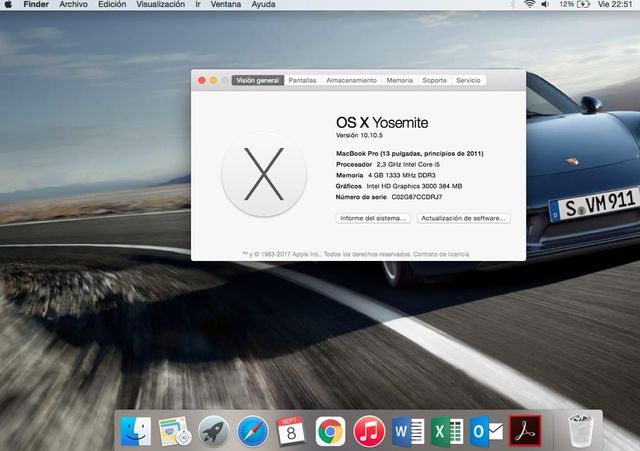Click Informe del sistema button
Screen dimensions: 640x451
(x=373, y=218)
